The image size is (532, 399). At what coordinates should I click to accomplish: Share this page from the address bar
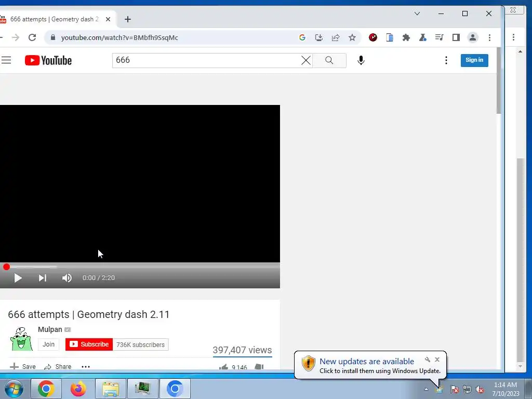[336, 37]
